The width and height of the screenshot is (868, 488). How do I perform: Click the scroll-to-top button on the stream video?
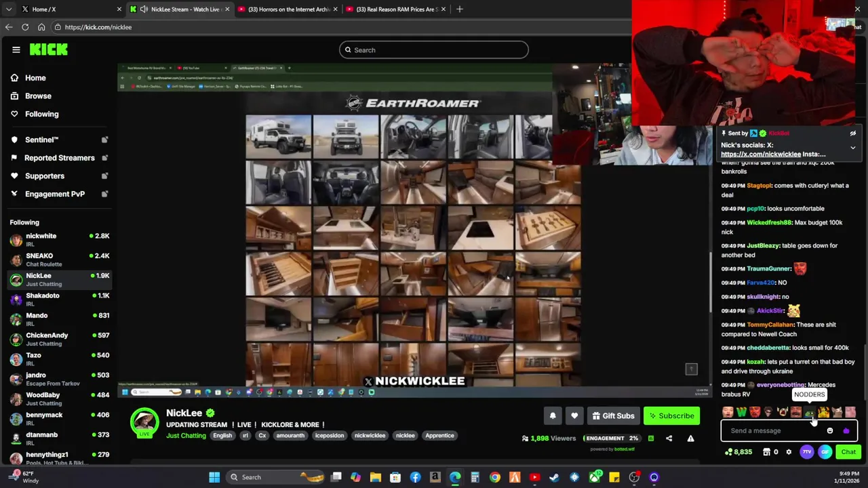click(691, 369)
